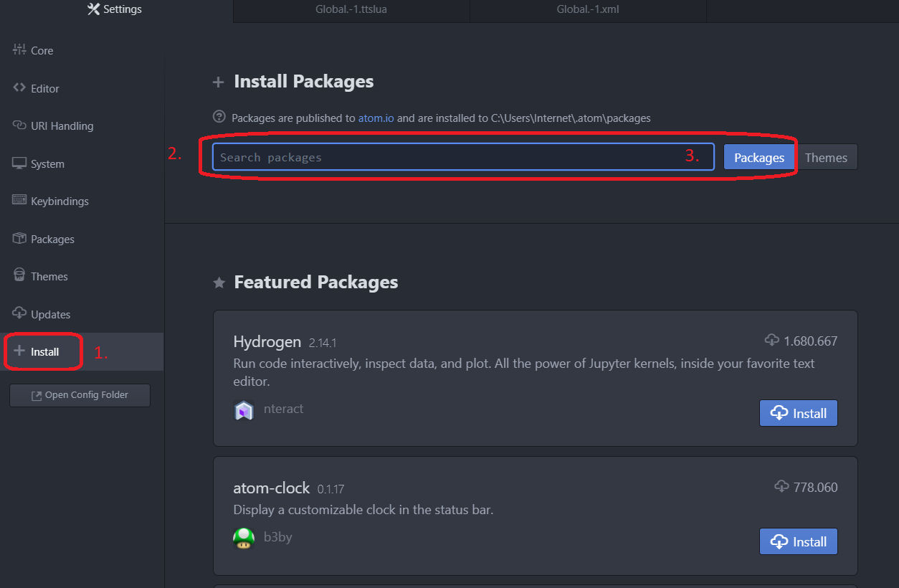Click the atom-clock description text

[363, 510]
